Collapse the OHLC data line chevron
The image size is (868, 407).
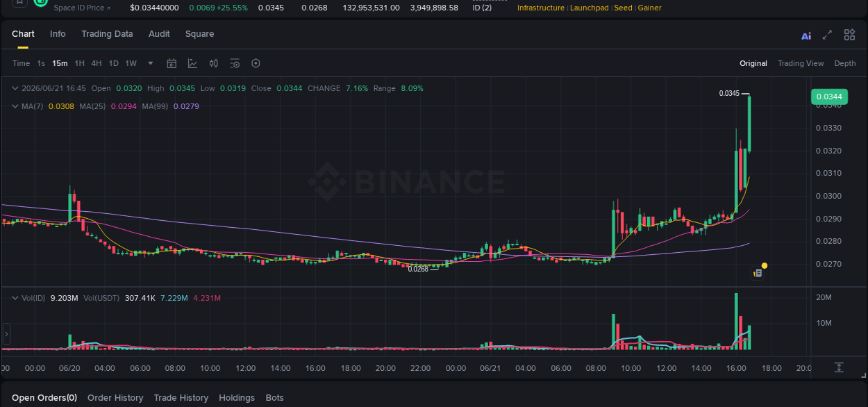tap(15, 88)
